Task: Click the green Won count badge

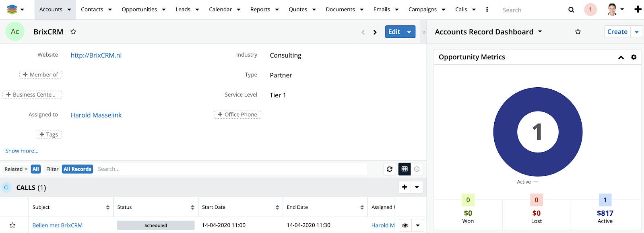Action: [468, 200]
